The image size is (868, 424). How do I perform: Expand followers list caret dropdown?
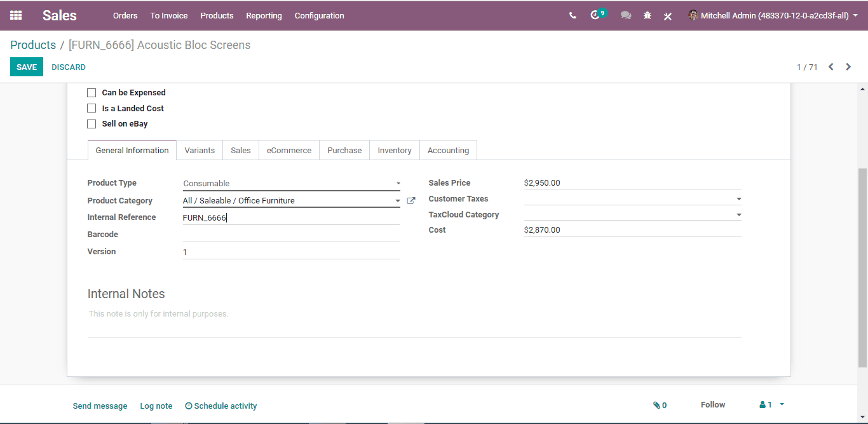[782, 405]
